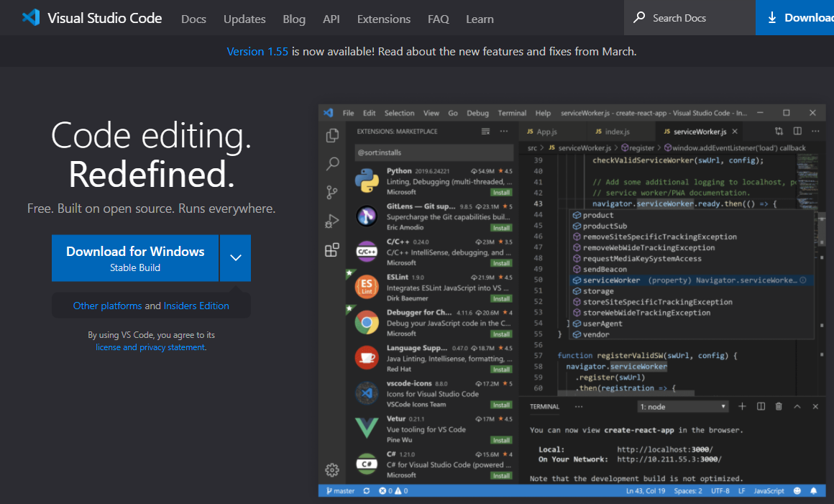The width and height of the screenshot is (834, 504).
Task: Click the ESLint extension icon
Action: [367, 287]
